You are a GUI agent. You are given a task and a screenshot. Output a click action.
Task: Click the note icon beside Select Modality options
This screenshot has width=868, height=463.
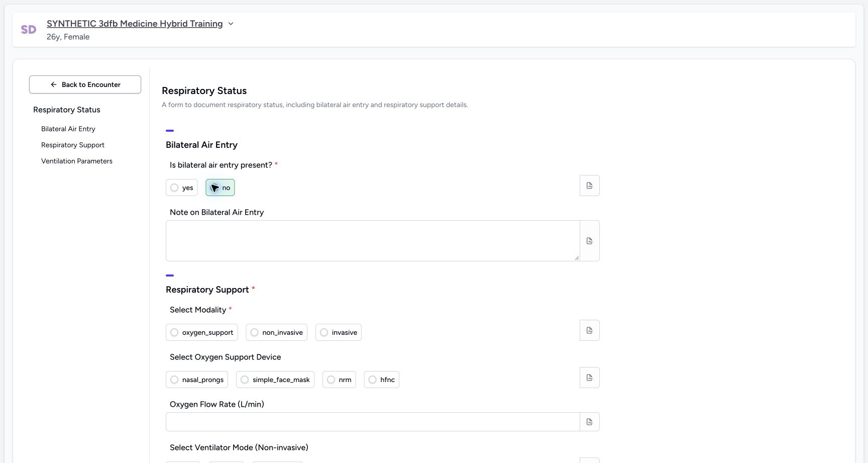tap(589, 330)
